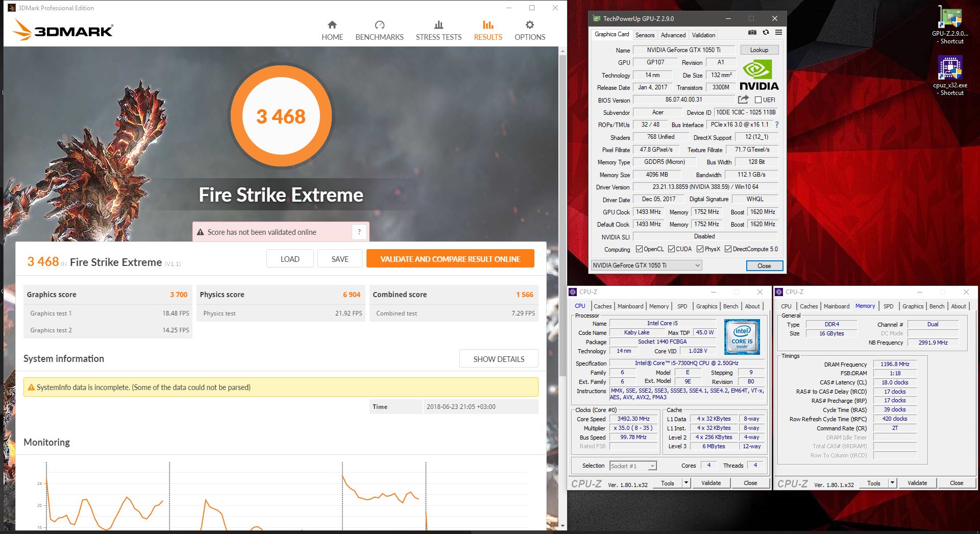The height and width of the screenshot is (534, 980).
Task: Click the Core Speed value 3492.30 MHz
Action: [x=633, y=419]
